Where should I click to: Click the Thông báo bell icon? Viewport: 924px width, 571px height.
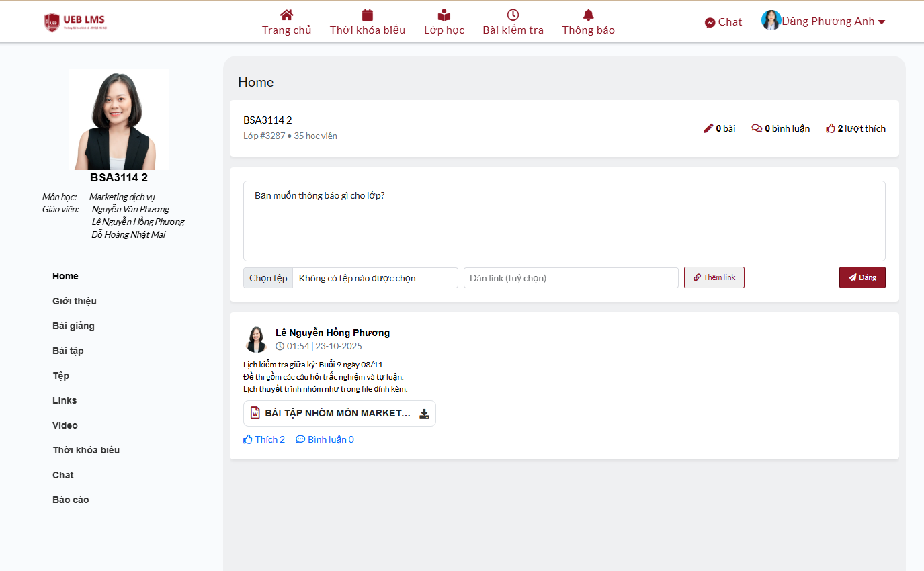tap(589, 15)
